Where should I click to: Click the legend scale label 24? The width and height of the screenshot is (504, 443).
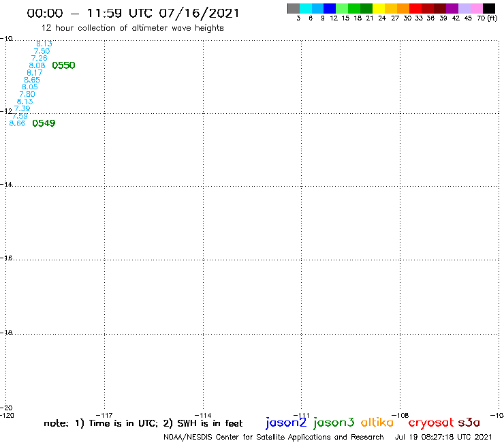(382, 18)
